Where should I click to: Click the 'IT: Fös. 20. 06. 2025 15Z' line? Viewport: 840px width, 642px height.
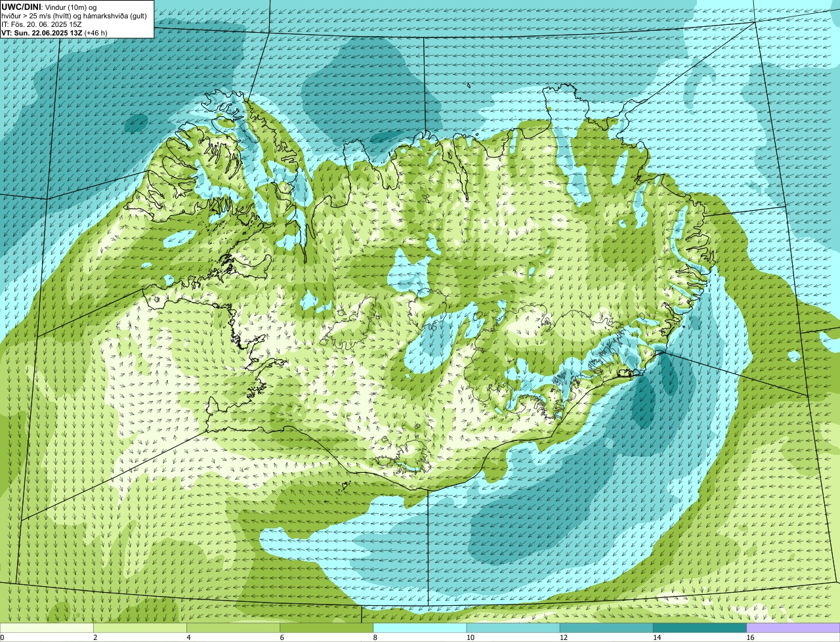click(41, 24)
